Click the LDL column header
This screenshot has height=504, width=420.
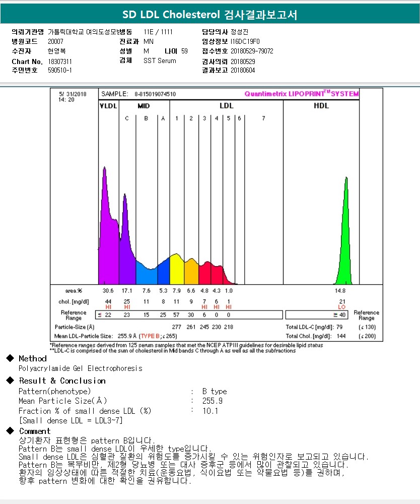point(227,106)
